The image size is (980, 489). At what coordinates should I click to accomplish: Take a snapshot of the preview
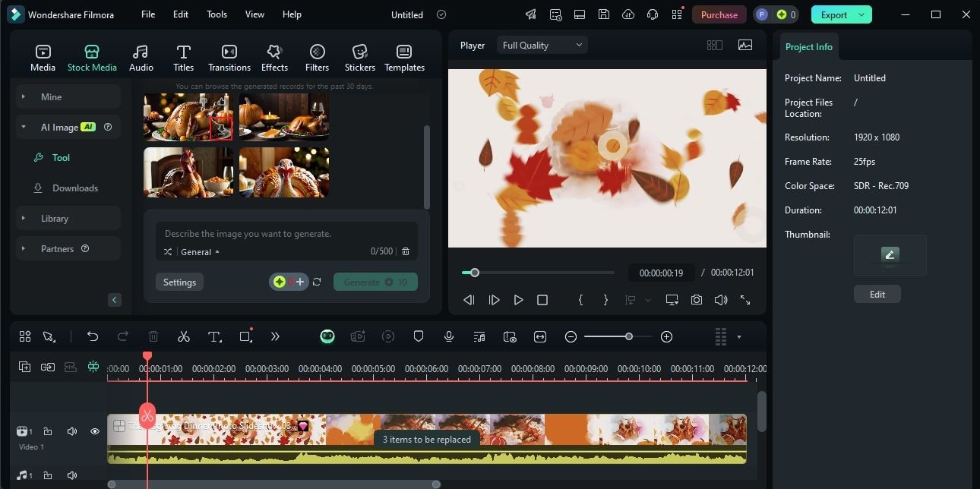697,300
